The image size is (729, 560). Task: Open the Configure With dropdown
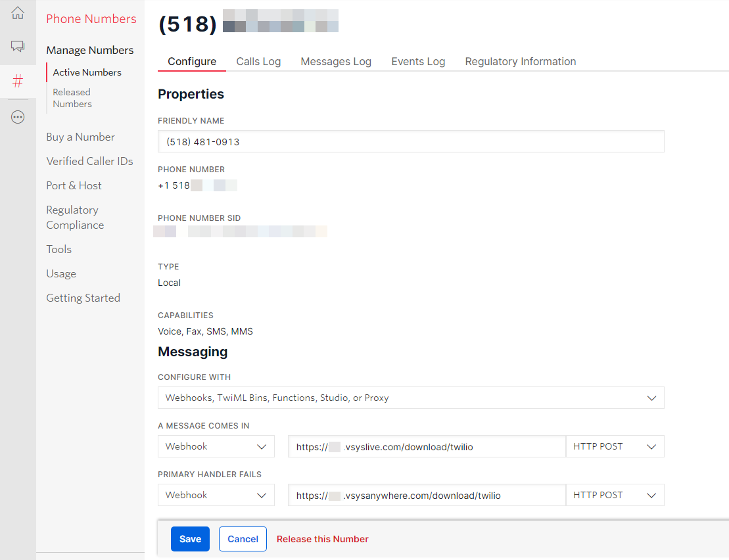click(411, 398)
